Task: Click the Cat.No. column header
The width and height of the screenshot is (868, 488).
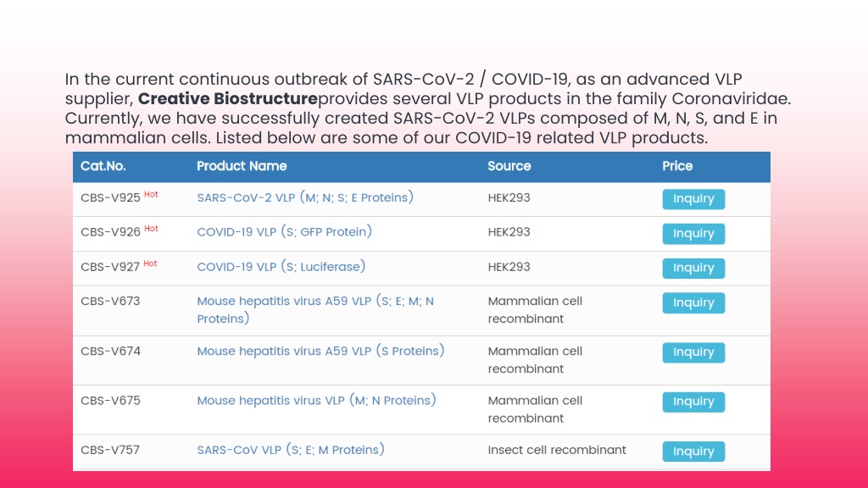Action: point(103,167)
